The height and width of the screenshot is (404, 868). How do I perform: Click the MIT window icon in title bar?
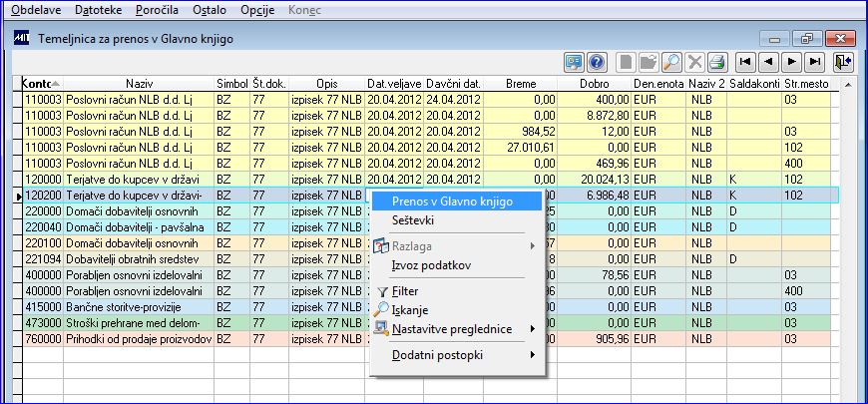pyautogui.click(x=21, y=39)
